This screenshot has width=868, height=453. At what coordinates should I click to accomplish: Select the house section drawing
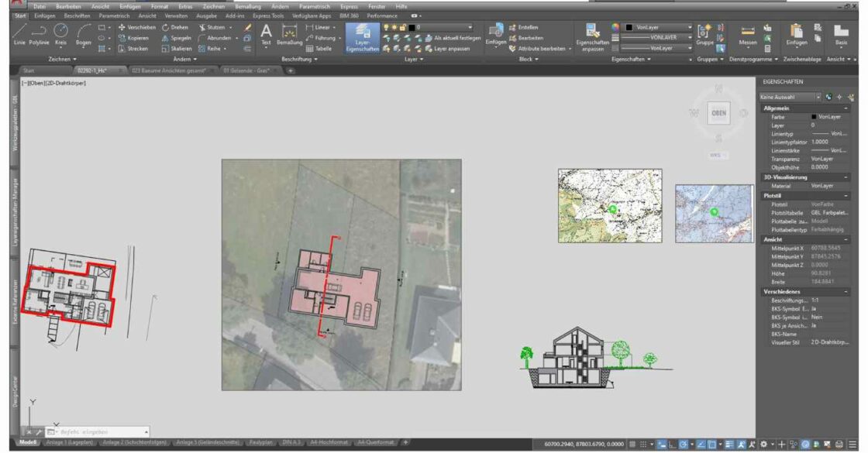[597, 357]
